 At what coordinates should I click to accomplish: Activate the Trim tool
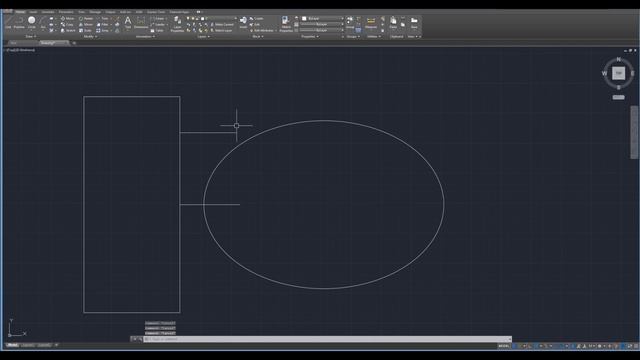click(x=102, y=19)
